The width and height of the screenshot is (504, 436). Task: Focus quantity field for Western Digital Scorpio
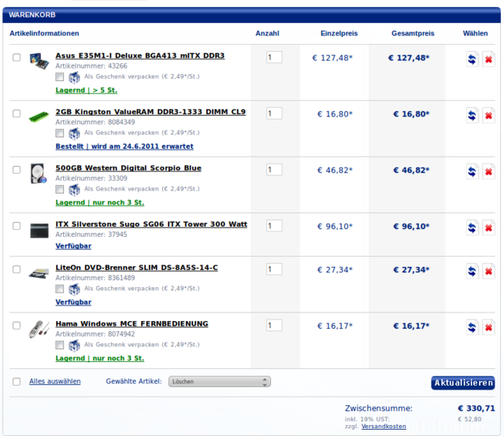274,170
